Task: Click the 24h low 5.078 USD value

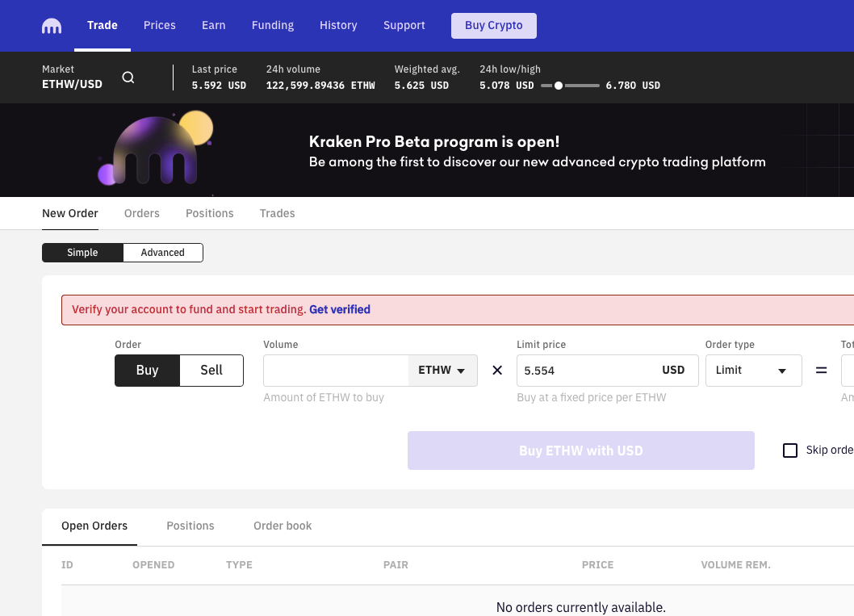Action: click(x=507, y=86)
